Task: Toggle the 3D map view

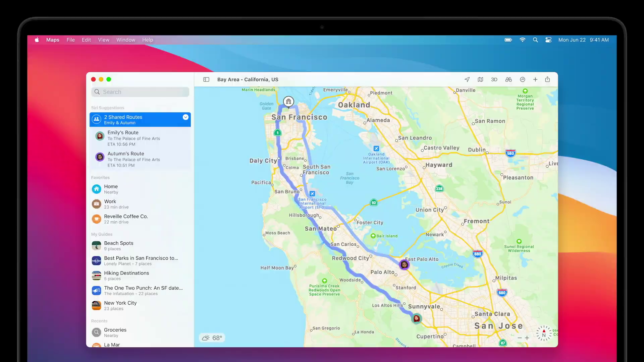Action: click(494, 79)
